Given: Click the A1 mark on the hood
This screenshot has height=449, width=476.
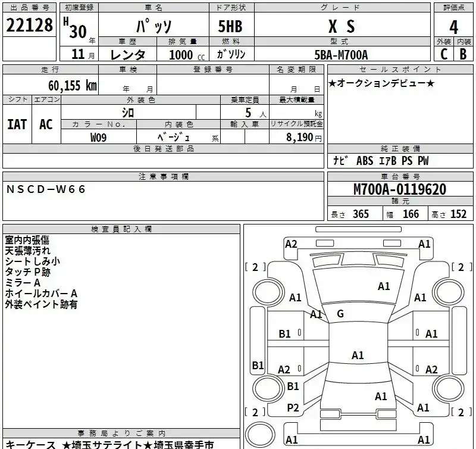Looking at the screenshot, I should click(x=384, y=286).
